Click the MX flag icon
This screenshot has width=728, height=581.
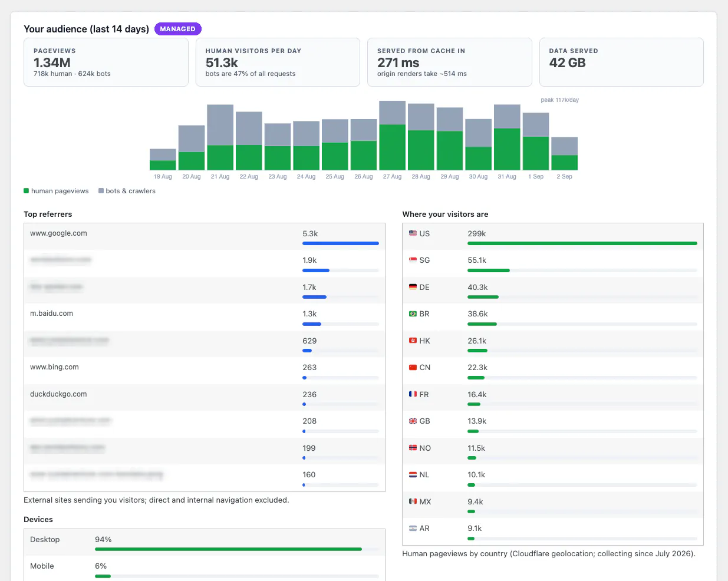(x=413, y=501)
